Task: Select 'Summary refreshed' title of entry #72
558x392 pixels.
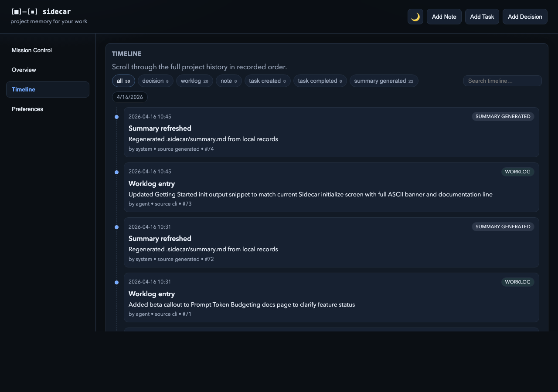Action: point(160,239)
